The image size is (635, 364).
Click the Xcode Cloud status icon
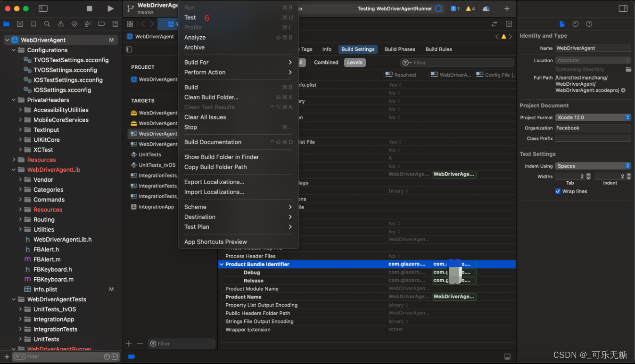[x=486, y=8]
